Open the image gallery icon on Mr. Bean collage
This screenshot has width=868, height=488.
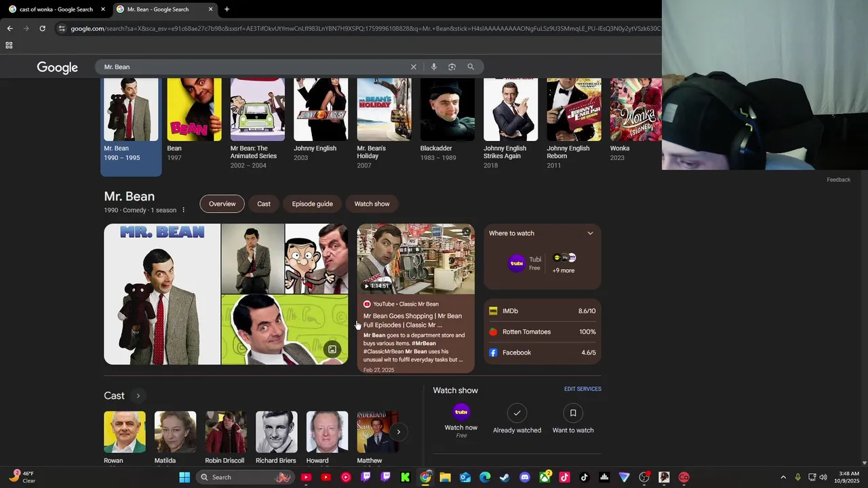[332, 350]
